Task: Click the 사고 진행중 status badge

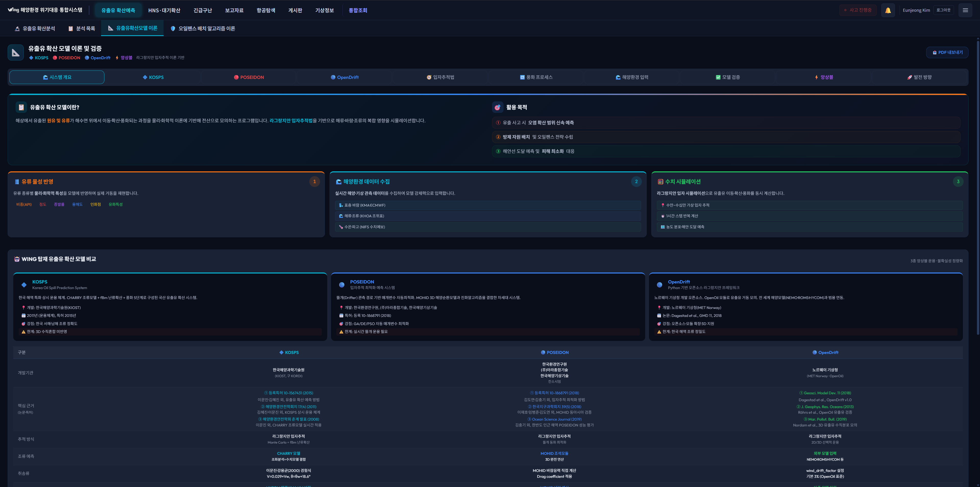Action: (x=857, y=10)
